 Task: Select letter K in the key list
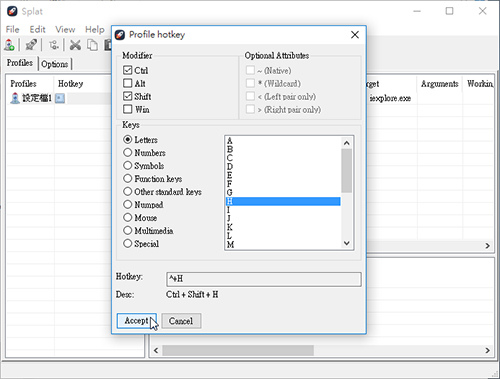pos(283,227)
